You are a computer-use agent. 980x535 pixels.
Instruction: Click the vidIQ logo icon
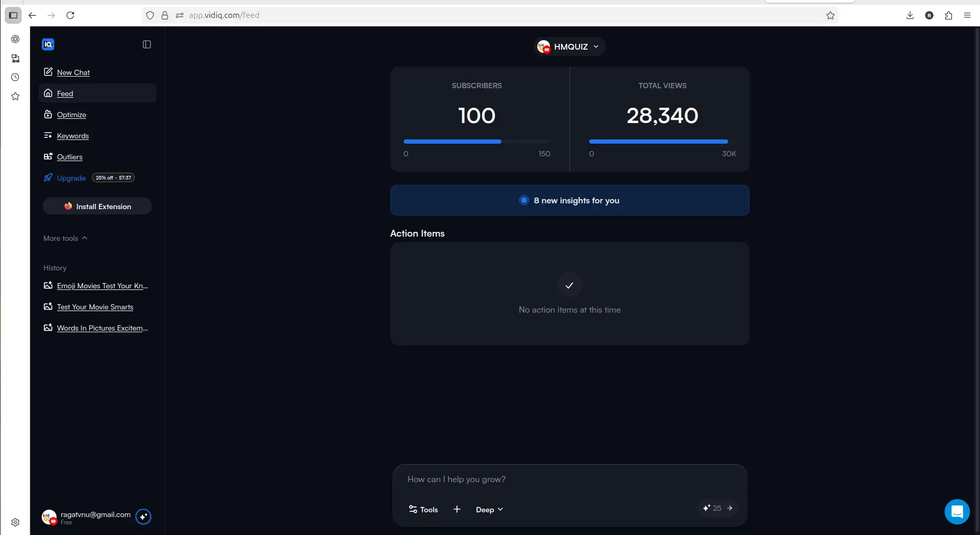coord(48,44)
